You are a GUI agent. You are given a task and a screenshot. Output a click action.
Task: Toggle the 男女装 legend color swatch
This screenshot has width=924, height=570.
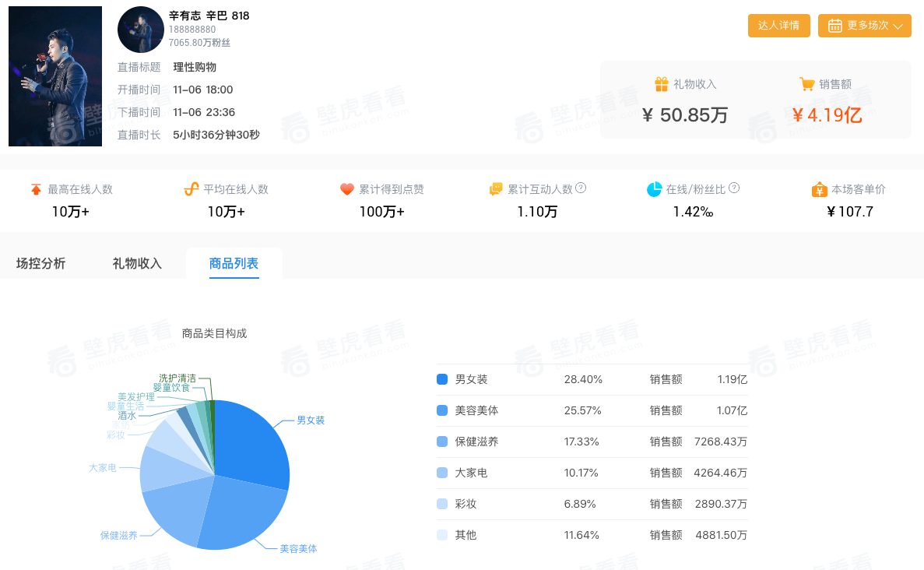coord(442,379)
